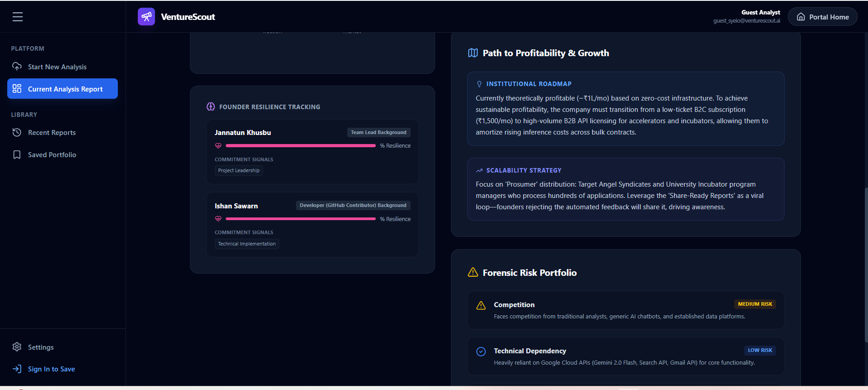Image resolution: width=868 pixels, height=390 pixels.
Task: Select Current Analysis Report
Action: tap(63, 88)
